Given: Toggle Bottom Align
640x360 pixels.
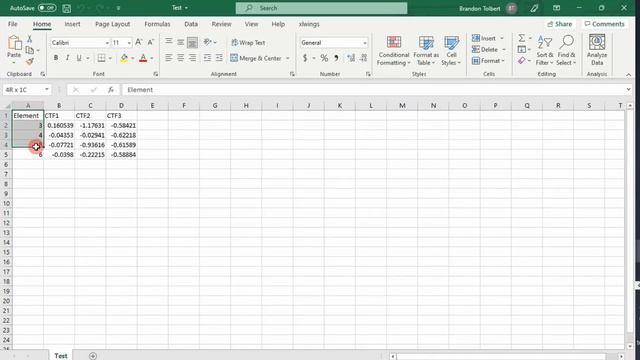Looking at the screenshot, I should 192,42.
